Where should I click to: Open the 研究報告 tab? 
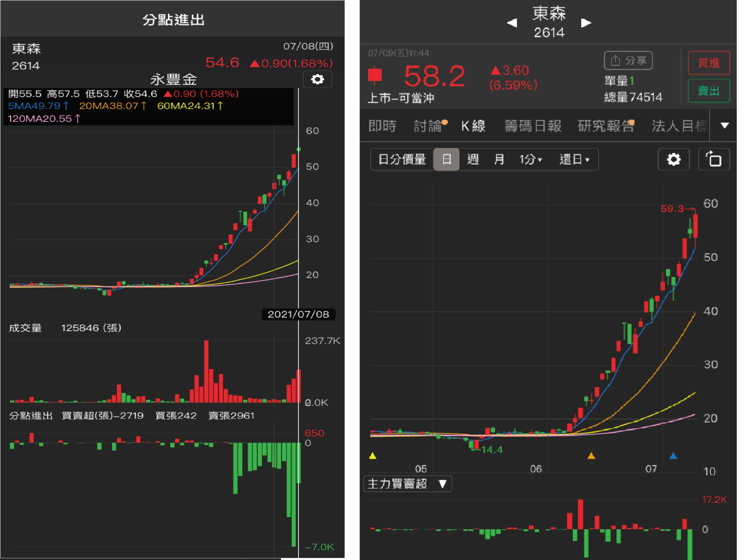605,126
